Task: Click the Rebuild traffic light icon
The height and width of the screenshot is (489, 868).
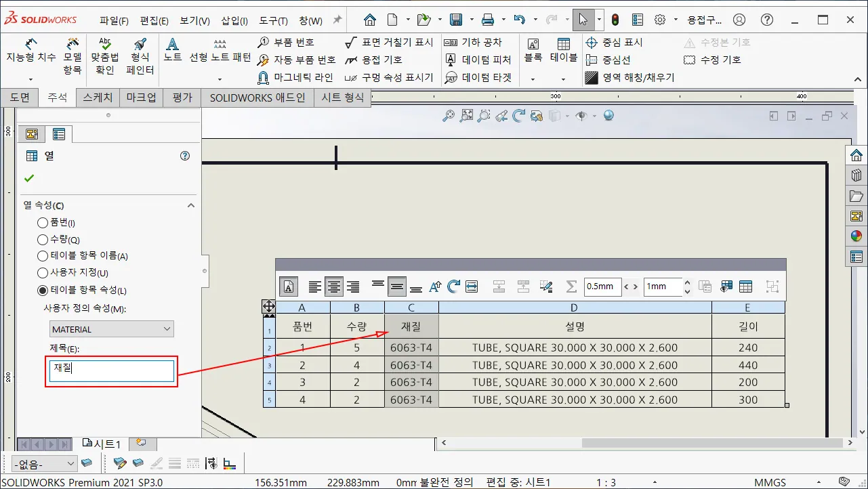Action: (x=615, y=20)
